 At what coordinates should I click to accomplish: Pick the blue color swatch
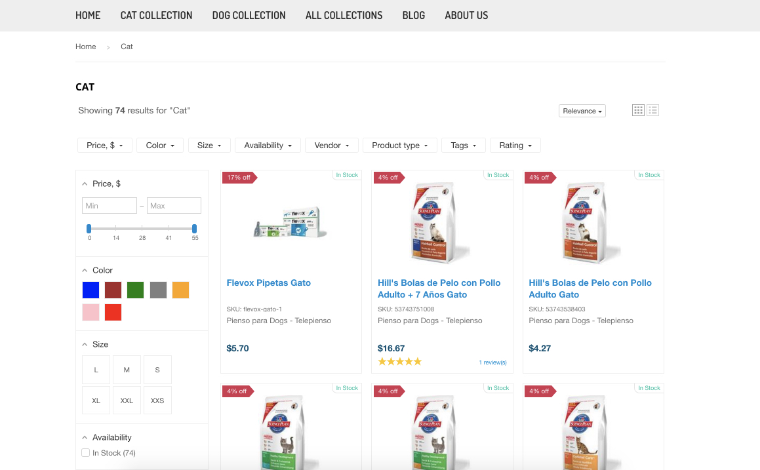pyautogui.click(x=91, y=290)
